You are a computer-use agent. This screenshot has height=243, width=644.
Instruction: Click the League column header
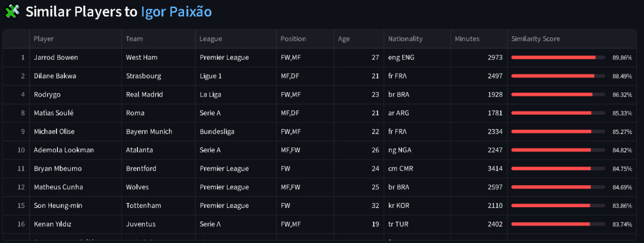pyautogui.click(x=211, y=39)
